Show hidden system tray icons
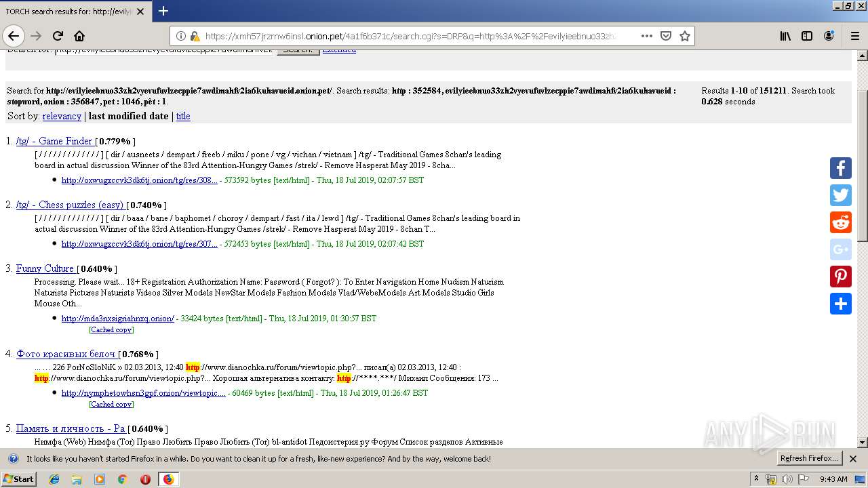The image size is (868, 488). [x=756, y=479]
